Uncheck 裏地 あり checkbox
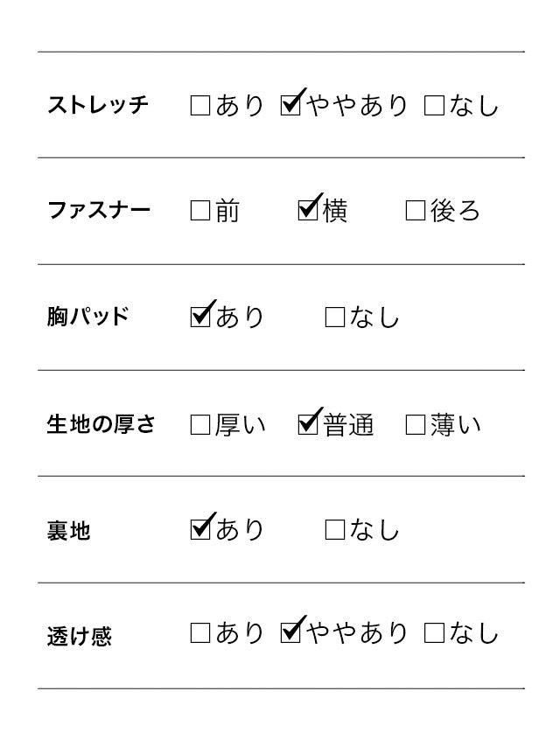Image resolution: width=560 pixels, height=747 pixels. 200,529
